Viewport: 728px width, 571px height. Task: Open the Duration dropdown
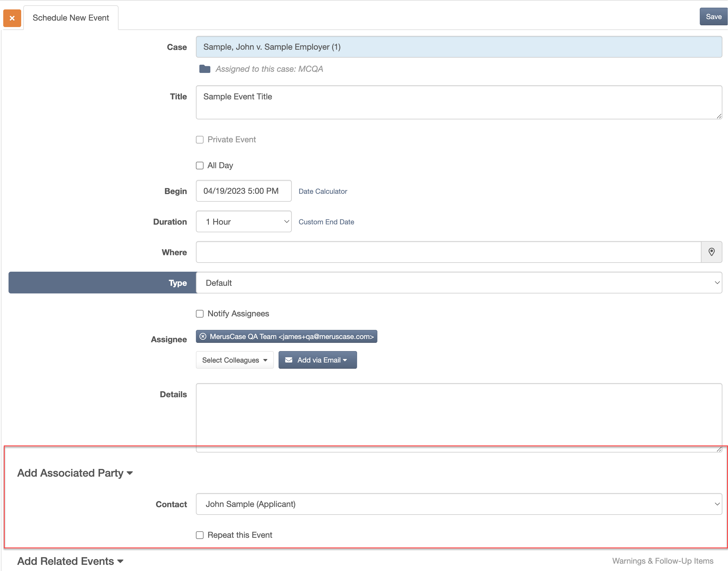244,221
